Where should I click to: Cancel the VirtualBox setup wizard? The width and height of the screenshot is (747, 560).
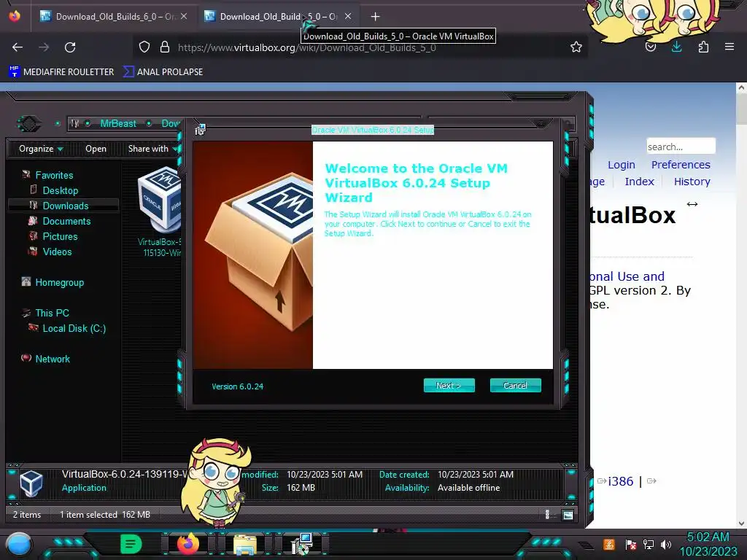(515, 385)
